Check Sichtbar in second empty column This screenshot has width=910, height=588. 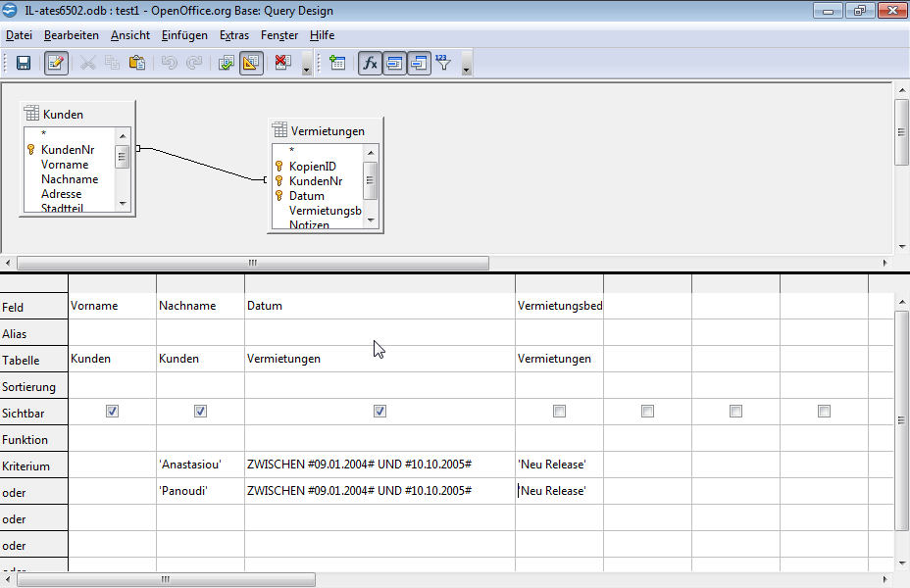pyautogui.click(x=735, y=412)
